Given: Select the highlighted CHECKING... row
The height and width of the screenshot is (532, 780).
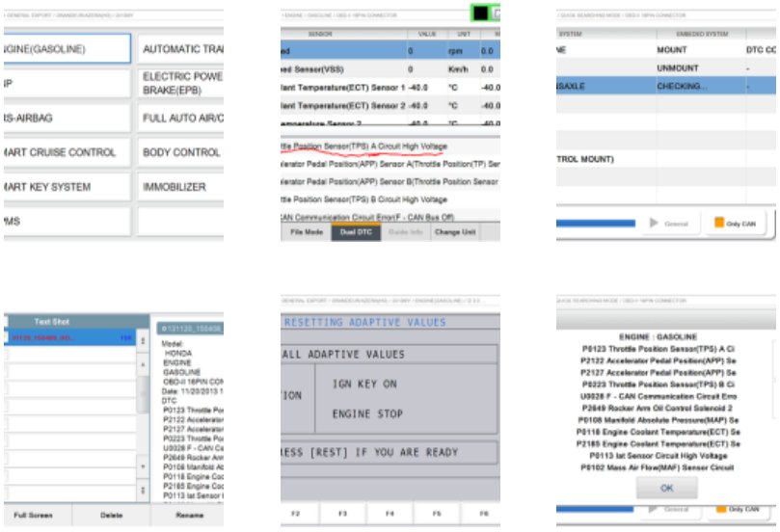Looking at the screenshot, I should tap(666, 86).
